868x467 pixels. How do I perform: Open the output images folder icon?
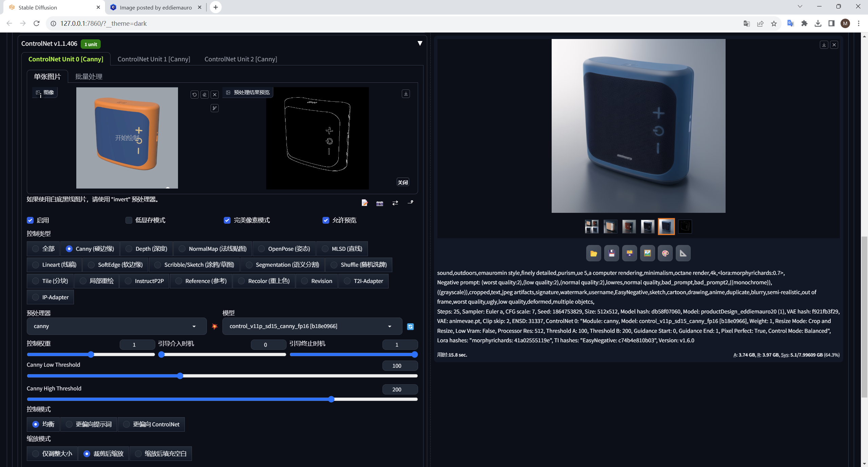594,253
